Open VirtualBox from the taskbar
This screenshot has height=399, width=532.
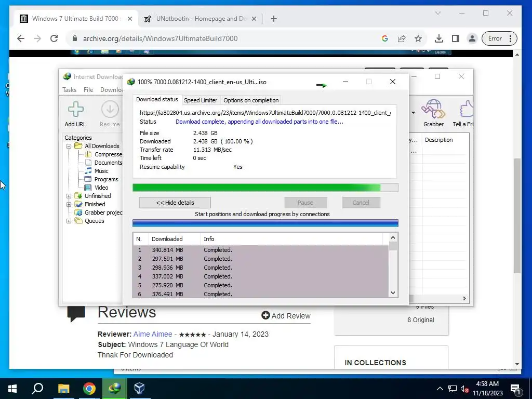(x=139, y=389)
